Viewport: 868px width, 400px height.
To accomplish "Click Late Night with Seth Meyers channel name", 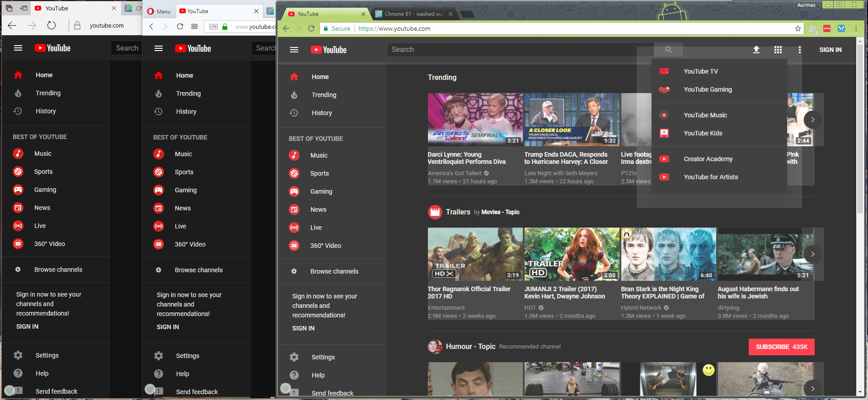I will point(561,173).
